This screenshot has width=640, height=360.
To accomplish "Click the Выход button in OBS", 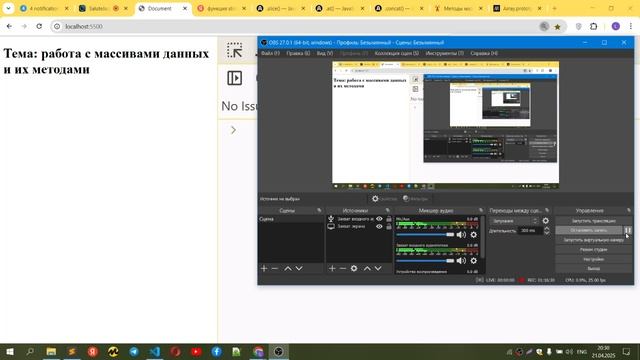I will [593, 269].
